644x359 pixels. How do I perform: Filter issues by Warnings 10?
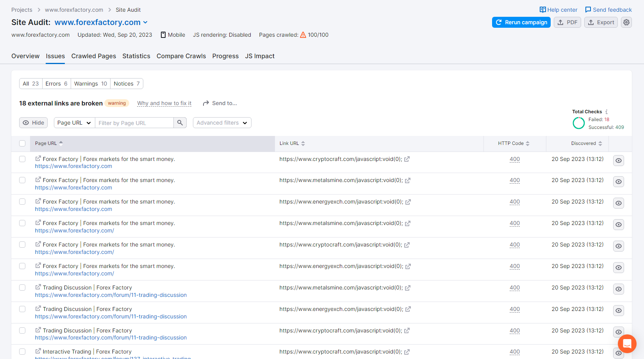91,84
